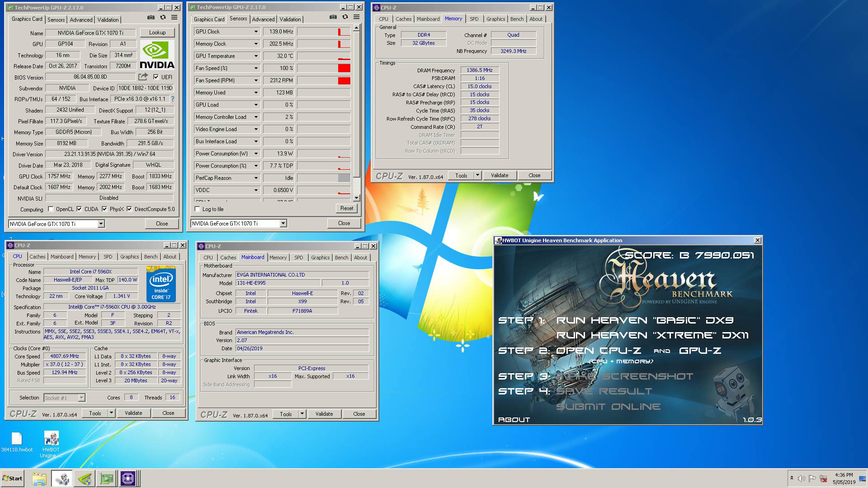Open hamburger menu in GPU-Z Sensors window

[357, 17]
